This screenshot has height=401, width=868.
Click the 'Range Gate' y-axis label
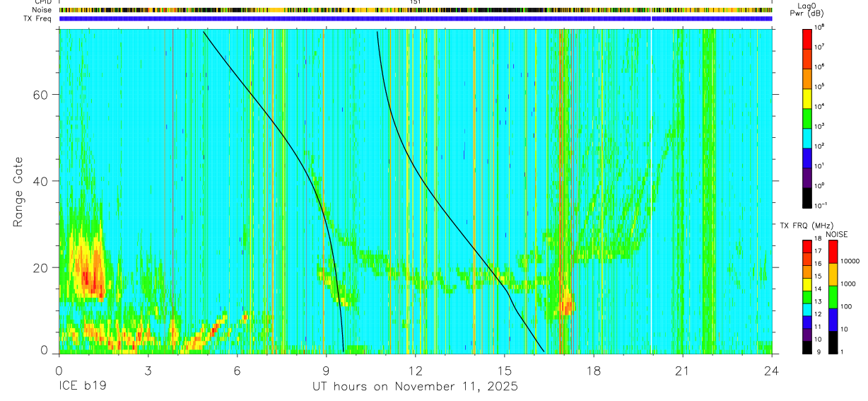point(18,193)
